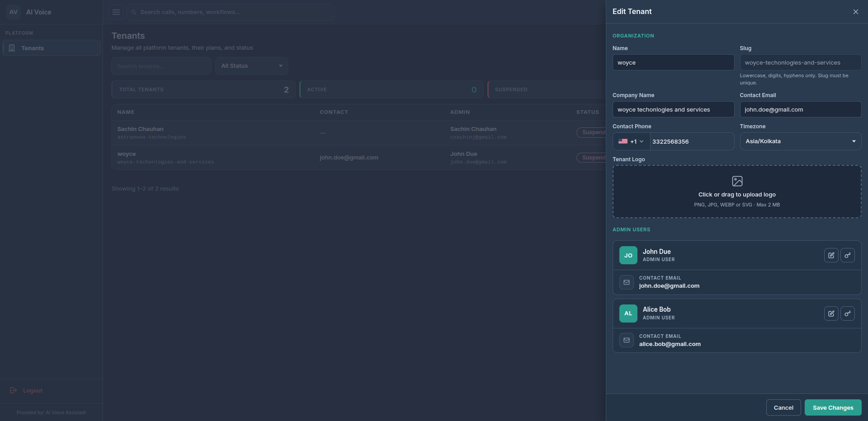Click the Cancel button
Screen dimensions: 868x421
783,407
